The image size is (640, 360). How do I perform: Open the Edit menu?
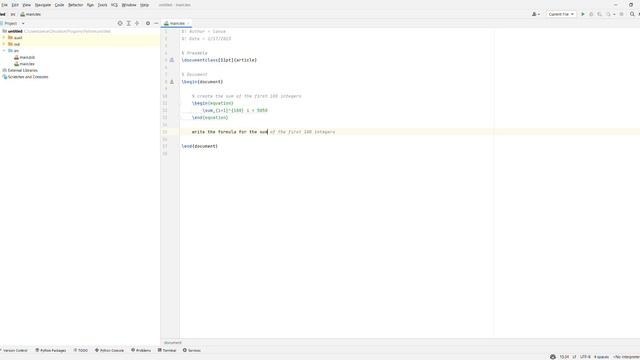15,5
